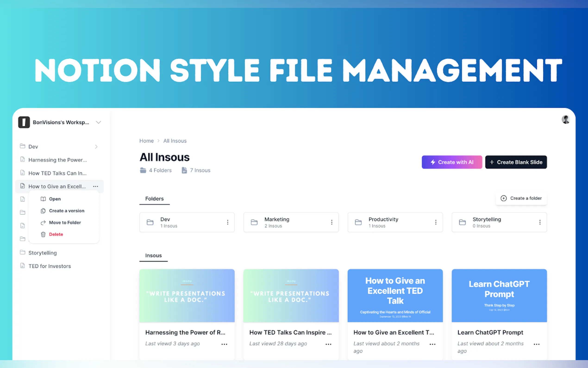Select Create a version menu option
The width and height of the screenshot is (588, 368).
click(66, 211)
